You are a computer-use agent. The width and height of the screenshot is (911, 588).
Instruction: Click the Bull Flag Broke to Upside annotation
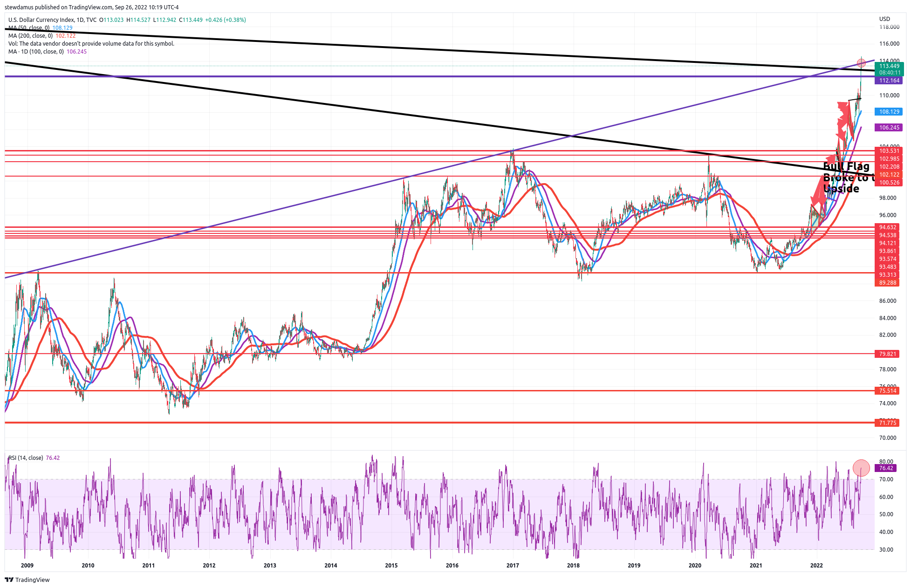pos(848,178)
